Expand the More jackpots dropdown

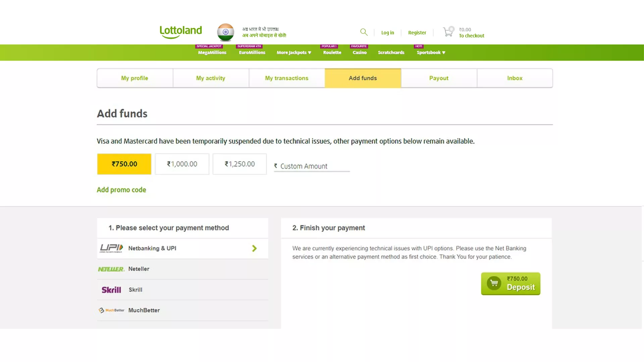294,52
